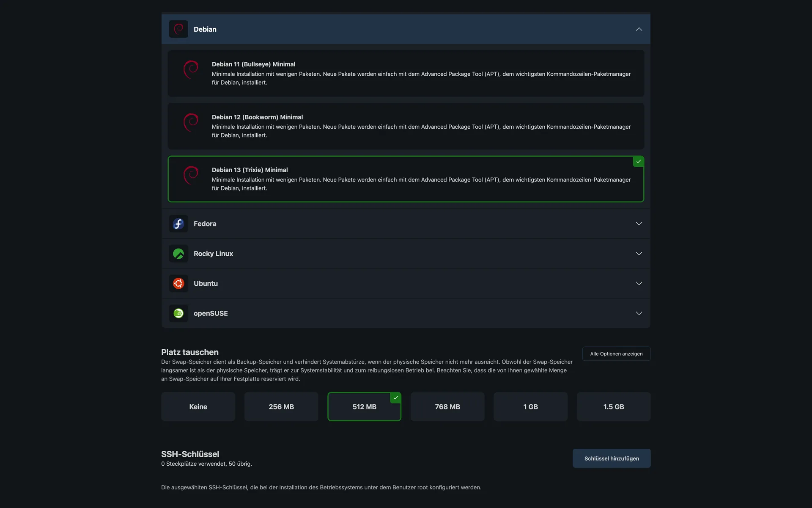Choose Keine swap option
Screen dimensions: 812x508
coord(198,406)
